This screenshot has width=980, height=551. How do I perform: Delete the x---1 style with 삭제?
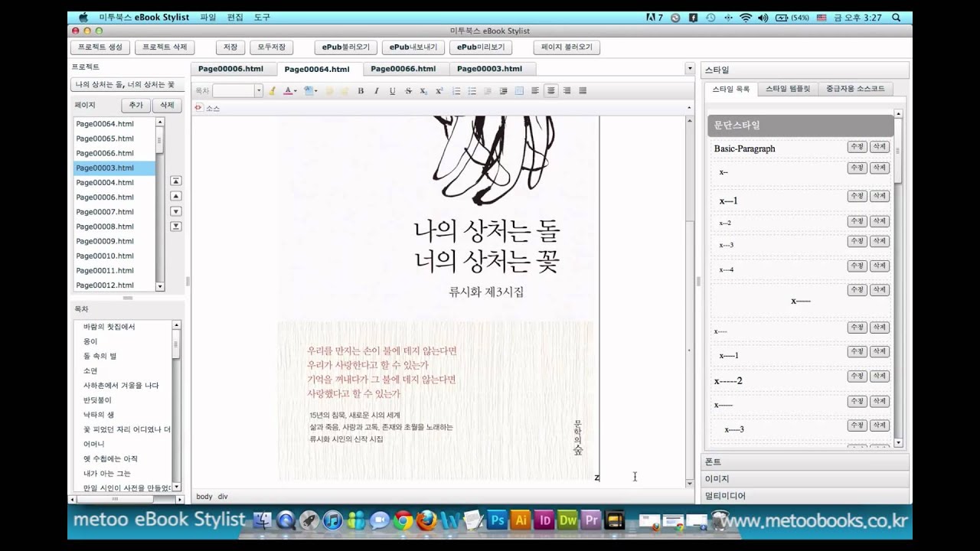[880, 196]
